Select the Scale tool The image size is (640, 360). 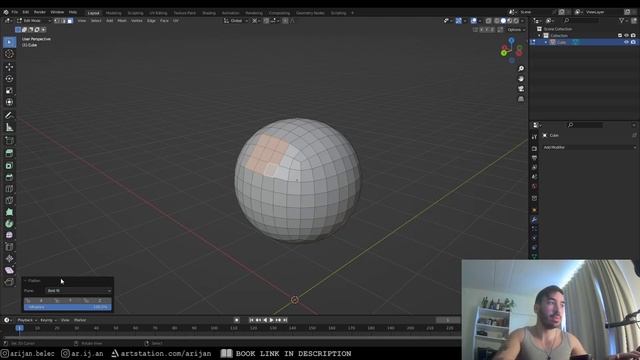coord(9,90)
